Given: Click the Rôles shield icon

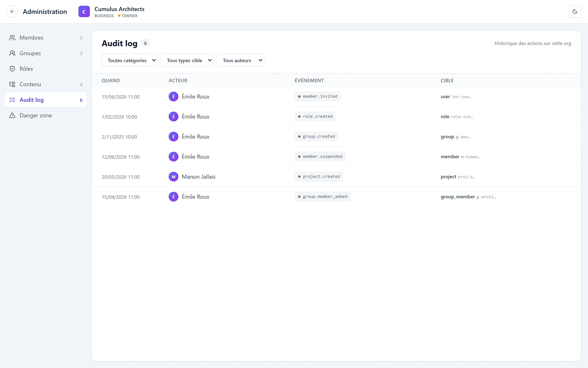Looking at the screenshot, I should [12, 69].
